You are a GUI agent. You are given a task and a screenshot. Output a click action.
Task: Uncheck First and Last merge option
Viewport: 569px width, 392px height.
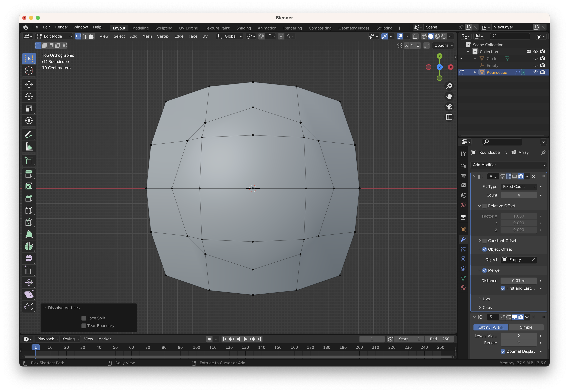click(503, 288)
